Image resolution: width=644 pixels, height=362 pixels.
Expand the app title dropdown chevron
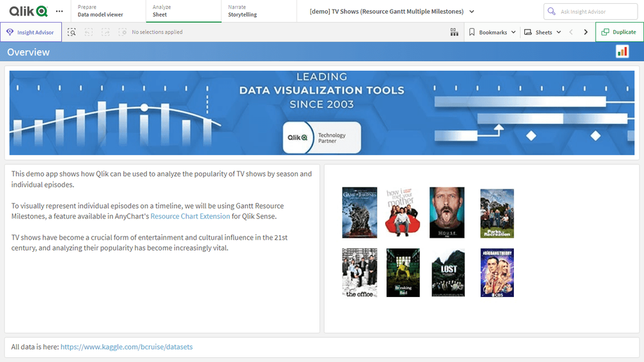click(472, 12)
